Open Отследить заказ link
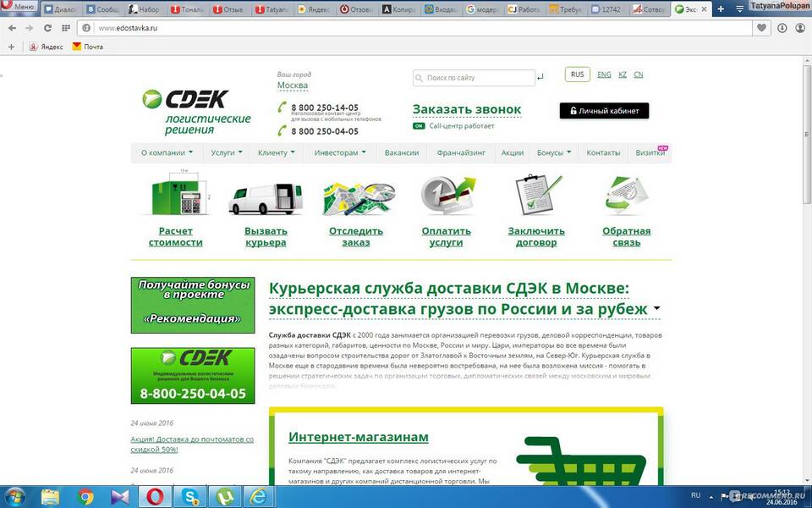Screen dimensions: 812x508 [356, 237]
